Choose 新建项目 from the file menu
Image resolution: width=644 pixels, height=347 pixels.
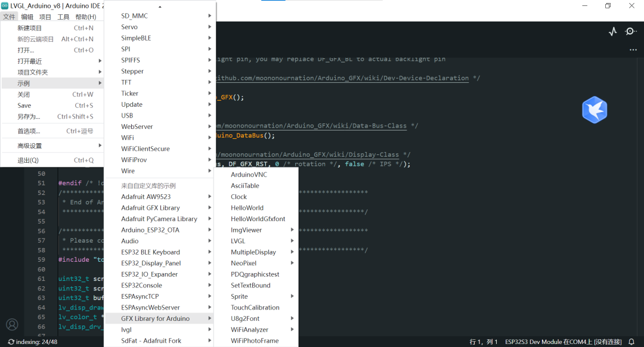click(52, 28)
